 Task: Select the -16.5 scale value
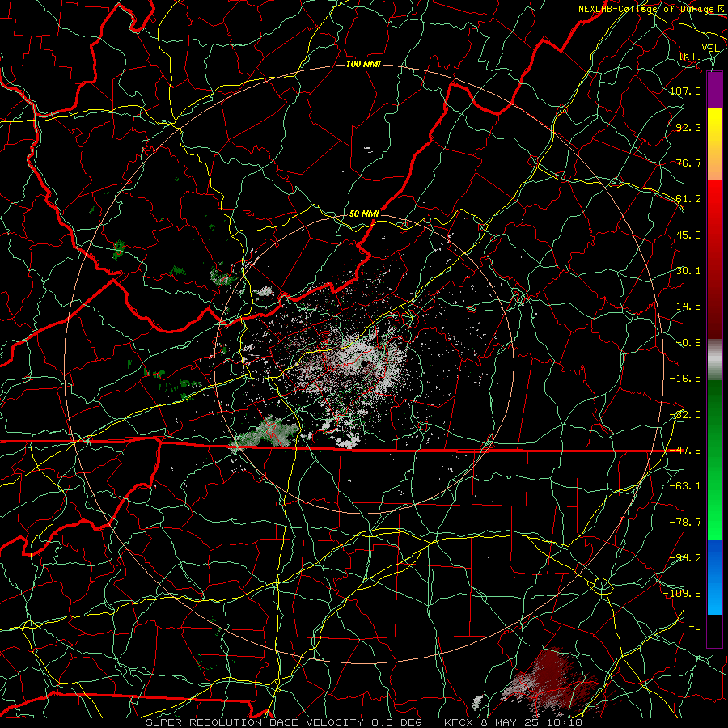pos(685,379)
